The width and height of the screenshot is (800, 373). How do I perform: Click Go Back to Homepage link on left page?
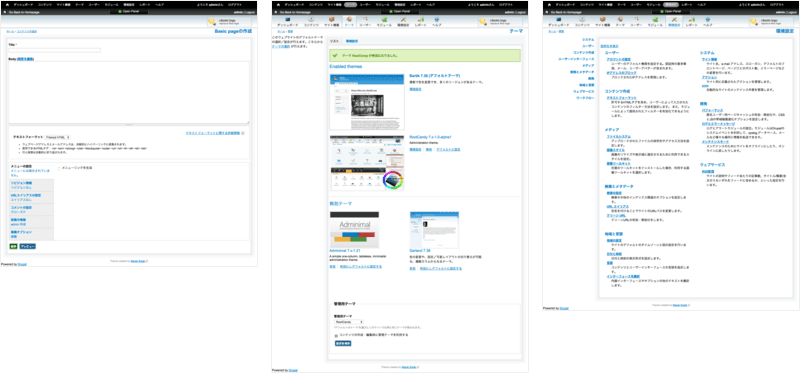[x=24, y=12]
